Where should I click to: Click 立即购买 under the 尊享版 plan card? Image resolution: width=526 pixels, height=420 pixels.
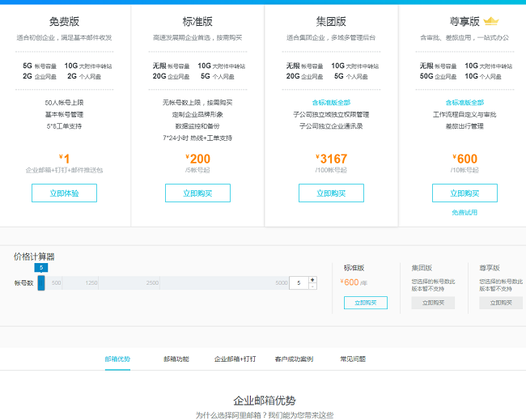(x=464, y=193)
